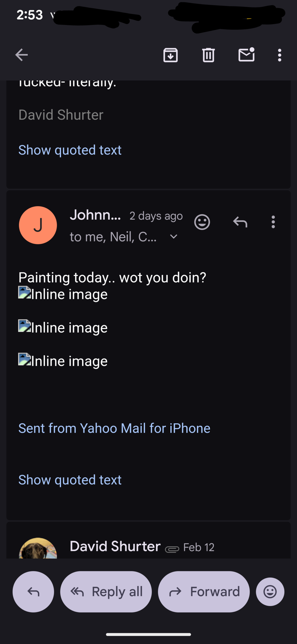297x644 pixels.
Task: Expand recipient details next to 'to me, Neil'
Action: point(174,237)
